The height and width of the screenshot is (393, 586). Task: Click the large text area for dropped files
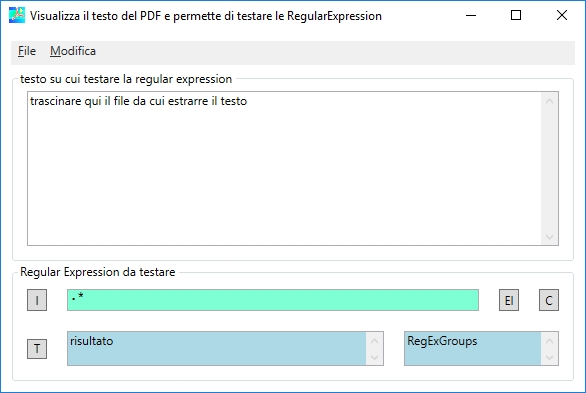pos(284,168)
